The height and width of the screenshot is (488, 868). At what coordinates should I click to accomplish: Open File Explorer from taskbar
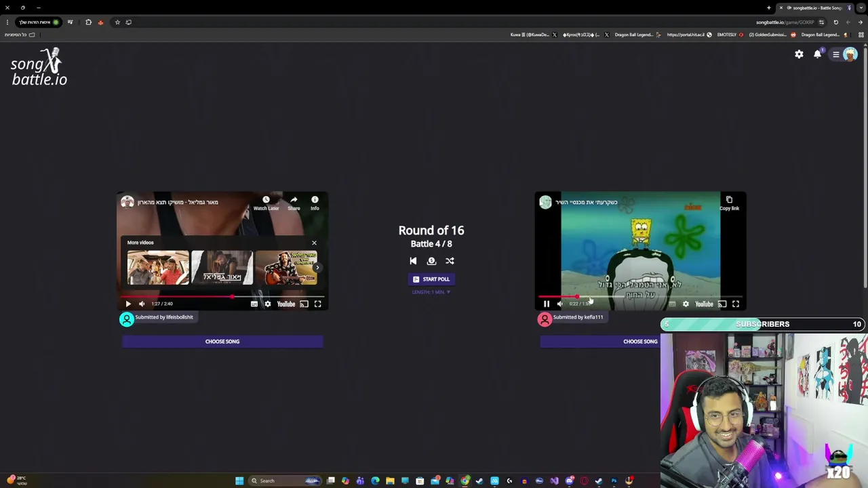click(x=390, y=481)
